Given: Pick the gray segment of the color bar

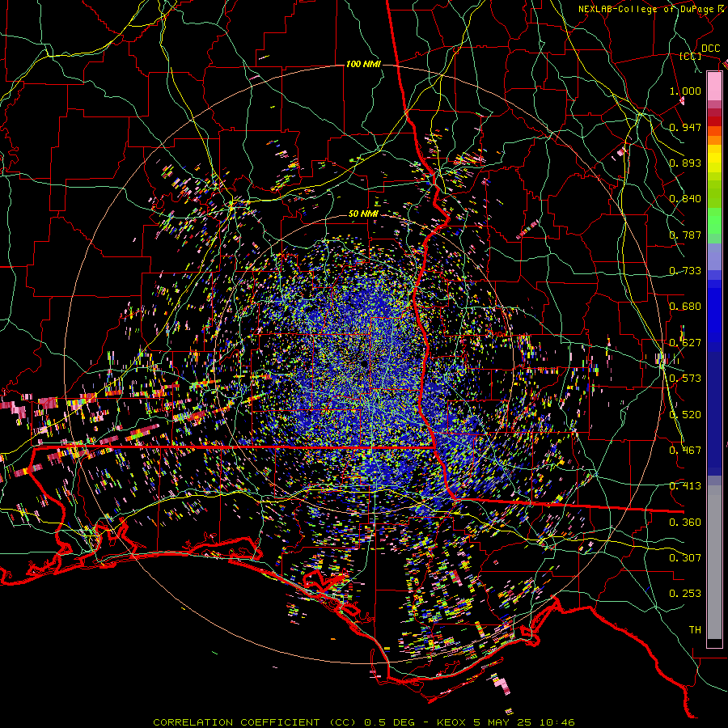Looking at the screenshot, I should [x=714, y=562].
